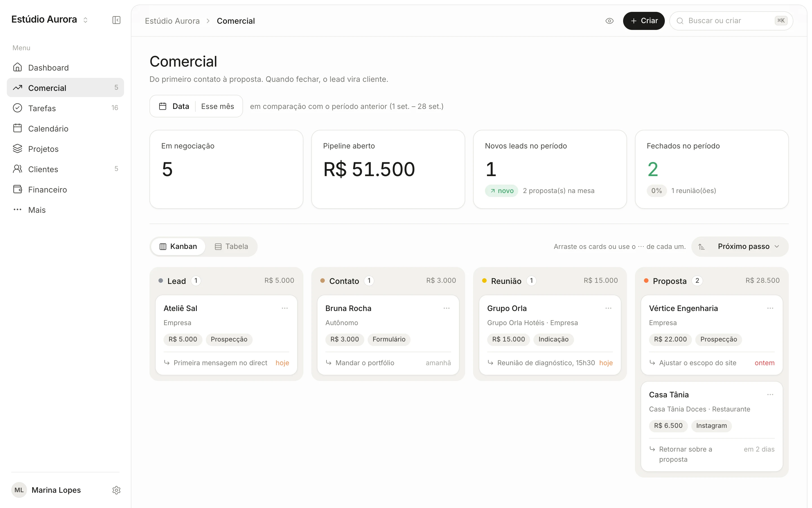Open the Próximo passo sort dropdown
The width and height of the screenshot is (812, 508).
740,247
